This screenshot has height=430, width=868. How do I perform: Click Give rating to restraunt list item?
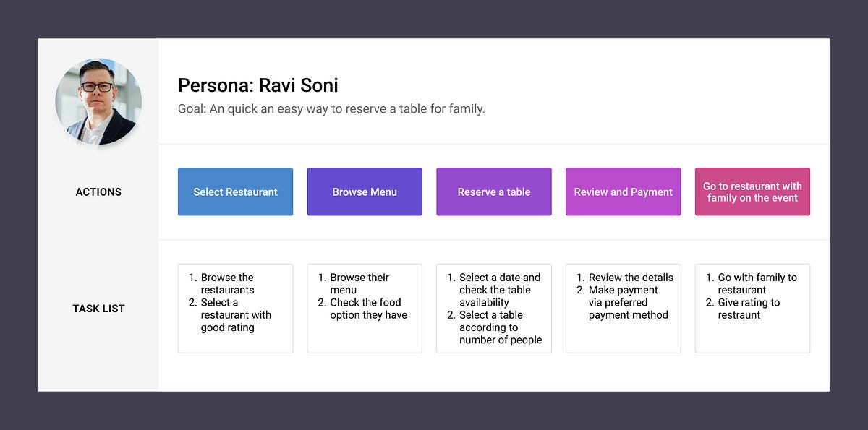pos(742,309)
